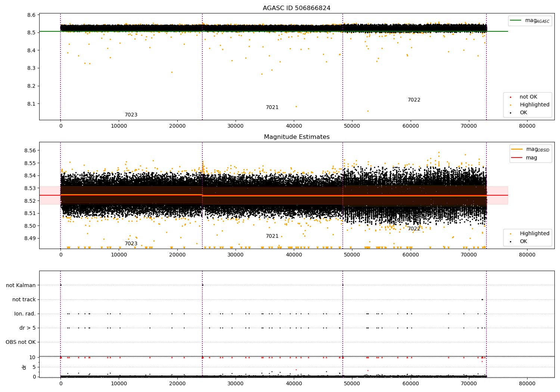Screen dimensions: 560x392
Task: Click the 10000 x-tick of the top plot
Action: (119, 126)
